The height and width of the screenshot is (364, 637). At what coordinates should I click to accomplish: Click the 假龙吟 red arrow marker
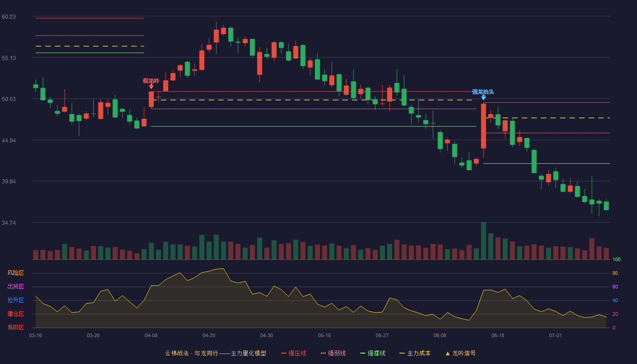tap(151, 86)
